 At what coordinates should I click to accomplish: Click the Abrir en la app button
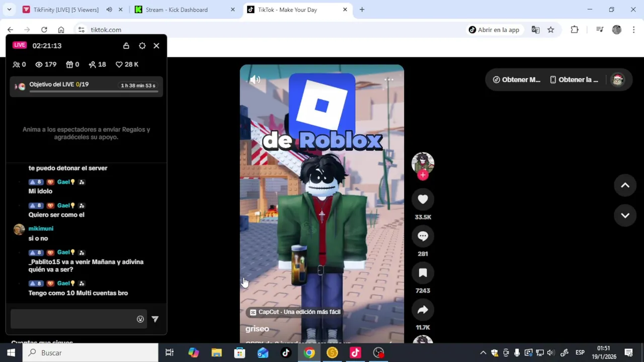pos(494,30)
